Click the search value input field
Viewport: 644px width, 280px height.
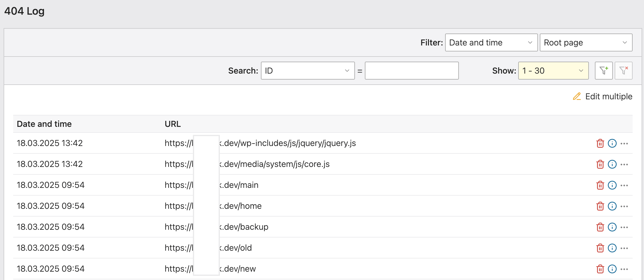tap(412, 71)
